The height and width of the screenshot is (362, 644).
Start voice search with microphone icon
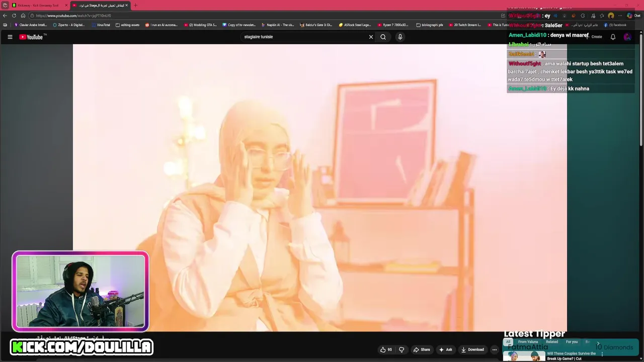tap(400, 37)
